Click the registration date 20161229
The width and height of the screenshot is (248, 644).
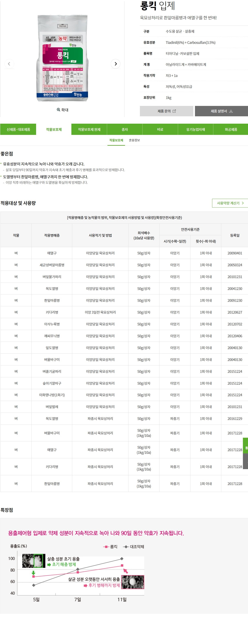(x=235, y=419)
